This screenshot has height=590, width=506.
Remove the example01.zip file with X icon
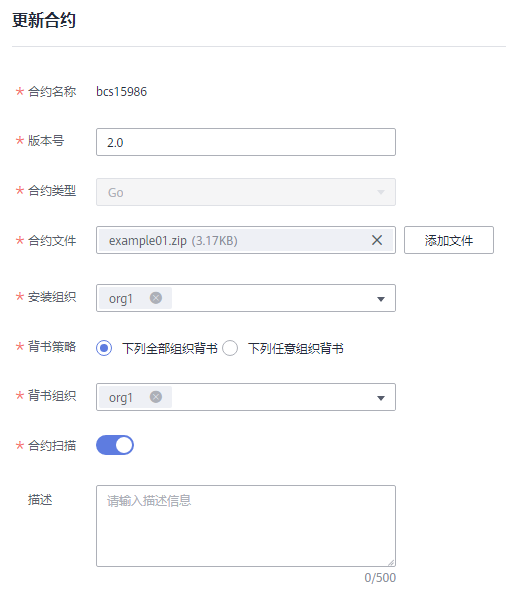[x=377, y=240]
